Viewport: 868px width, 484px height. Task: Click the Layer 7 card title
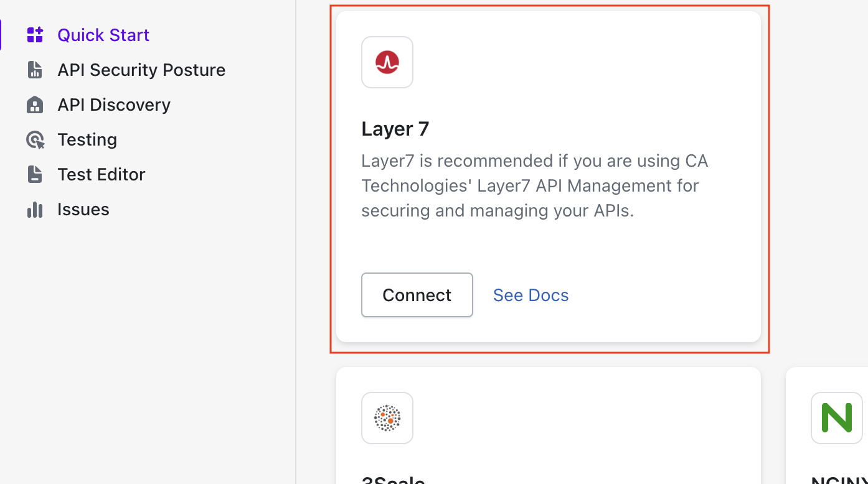tap(395, 129)
